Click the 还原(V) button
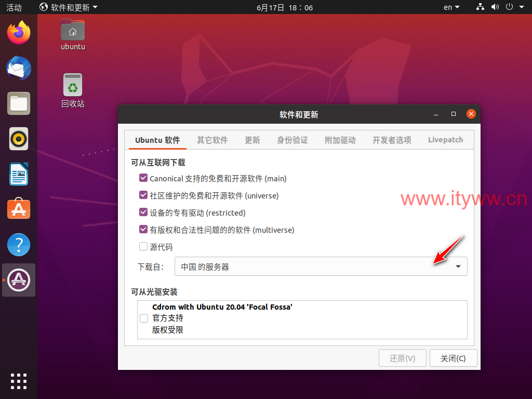 tap(403, 358)
